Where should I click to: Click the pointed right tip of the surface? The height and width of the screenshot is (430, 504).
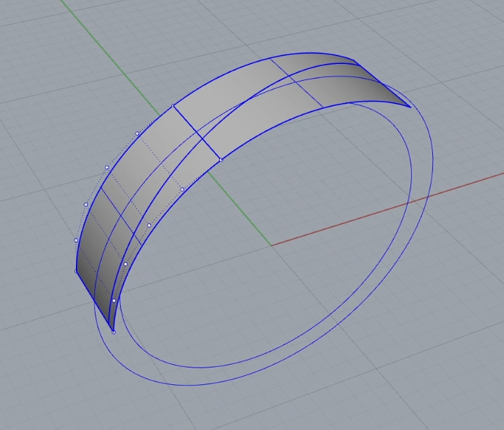[409, 107]
